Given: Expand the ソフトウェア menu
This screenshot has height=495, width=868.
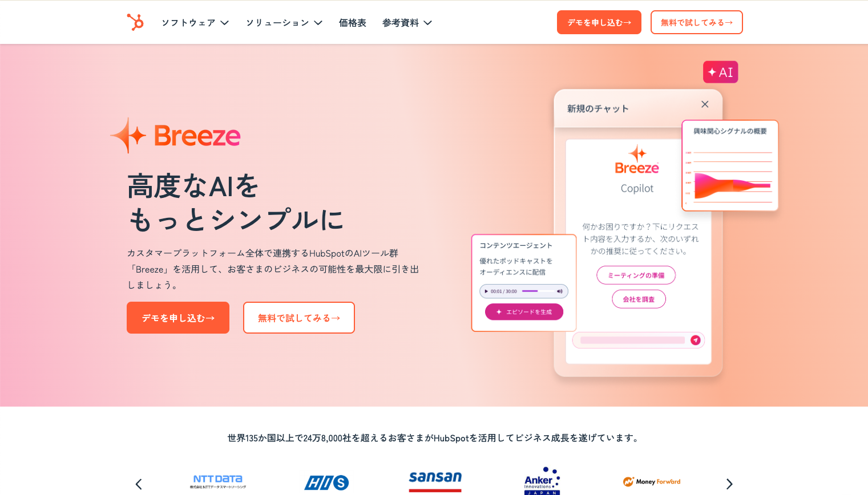Looking at the screenshot, I should (x=195, y=23).
